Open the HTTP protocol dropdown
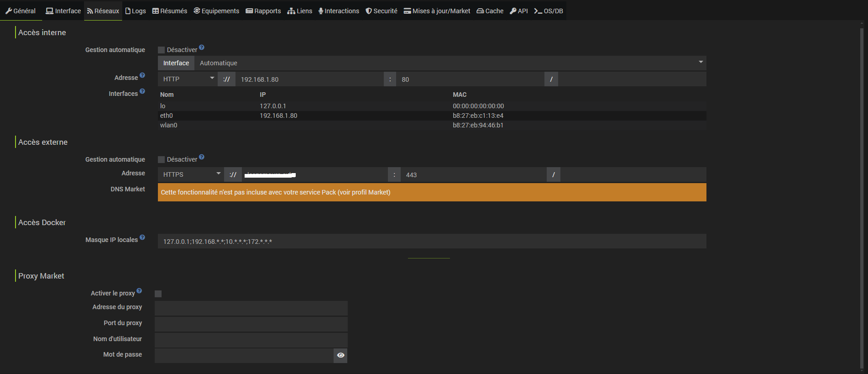The image size is (868, 374). pyautogui.click(x=188, y=79)
